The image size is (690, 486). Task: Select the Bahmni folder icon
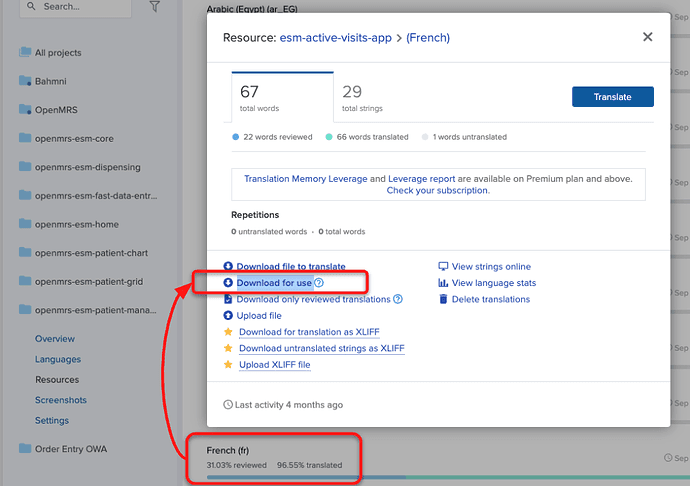coord(25,81)
